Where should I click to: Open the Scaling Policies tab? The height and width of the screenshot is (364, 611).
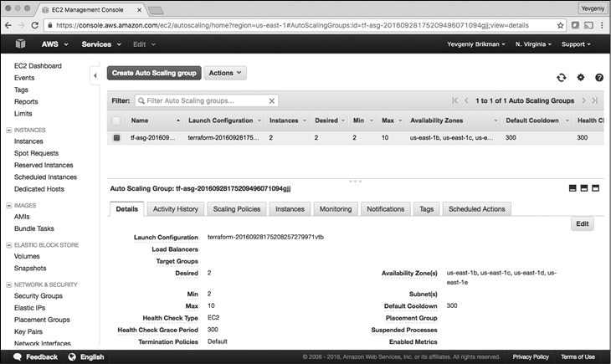coord(237,208)
